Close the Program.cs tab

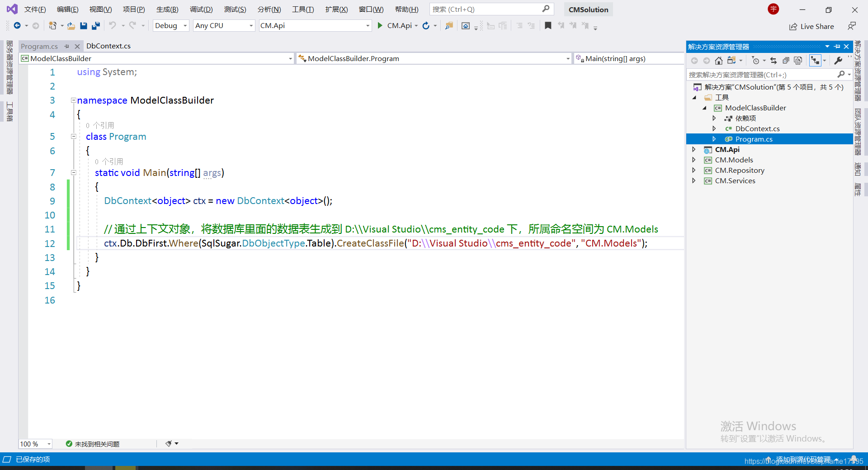(x=77, y=46)
